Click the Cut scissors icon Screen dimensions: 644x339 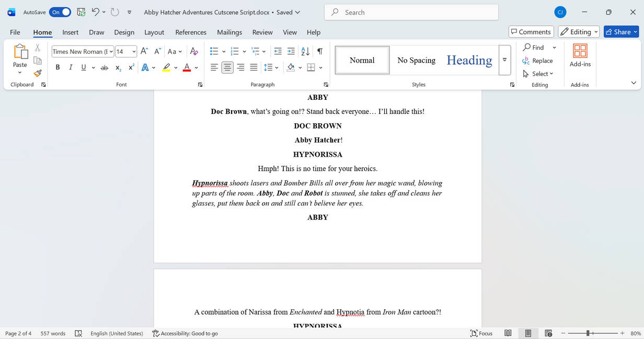pos(38,48)
